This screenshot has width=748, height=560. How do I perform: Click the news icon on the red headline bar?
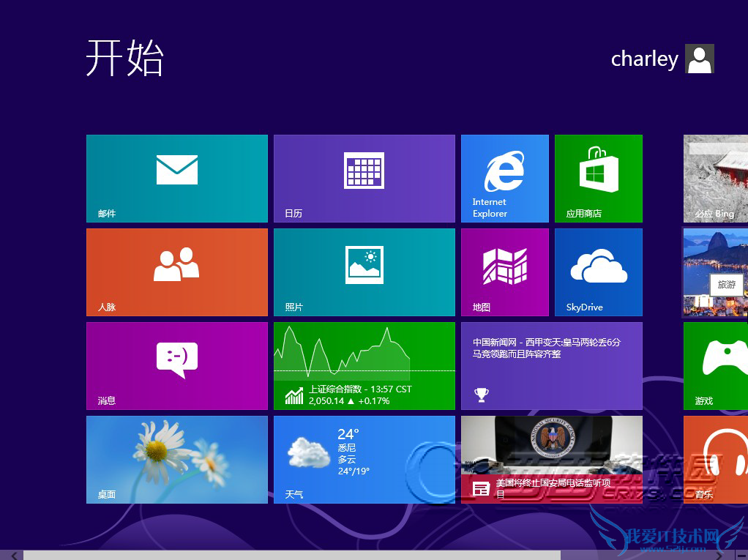pos(481,489)
